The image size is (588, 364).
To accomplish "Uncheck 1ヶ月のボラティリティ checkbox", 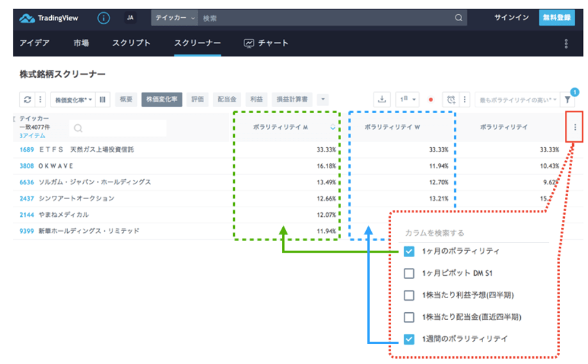I will (409, 251).
